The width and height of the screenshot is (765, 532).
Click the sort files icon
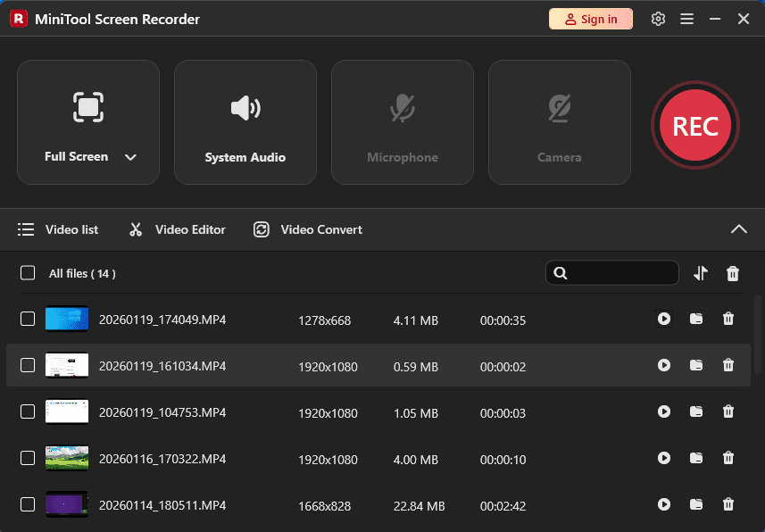pyautogui.click(x=701, y=273)
